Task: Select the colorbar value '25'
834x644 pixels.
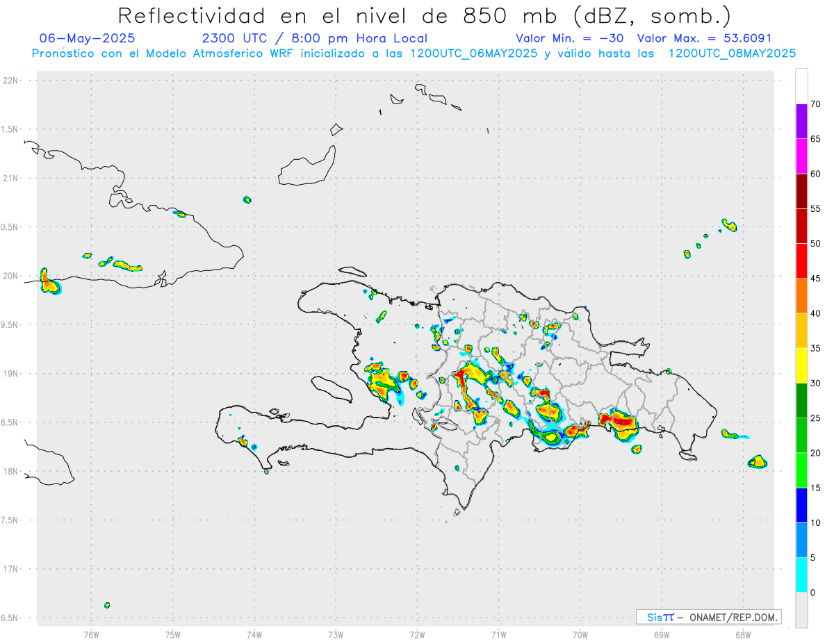Action: click(816, 418)
